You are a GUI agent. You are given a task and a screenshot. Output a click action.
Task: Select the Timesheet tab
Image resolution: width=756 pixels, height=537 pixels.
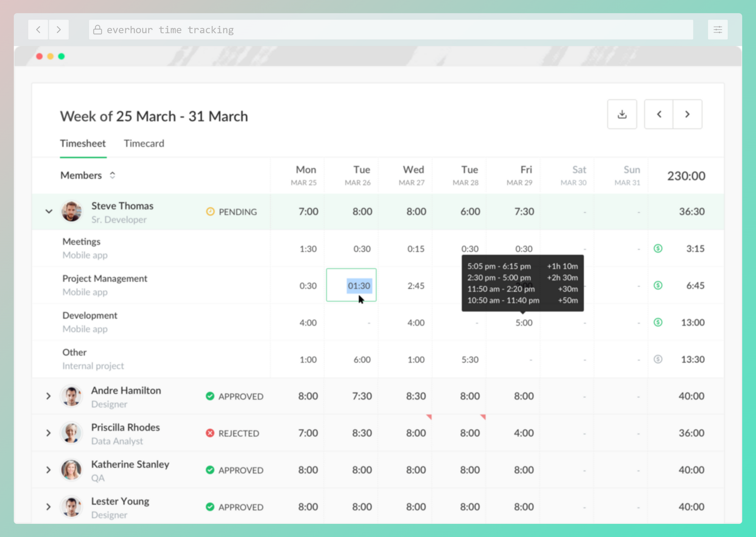click(83, 144)
